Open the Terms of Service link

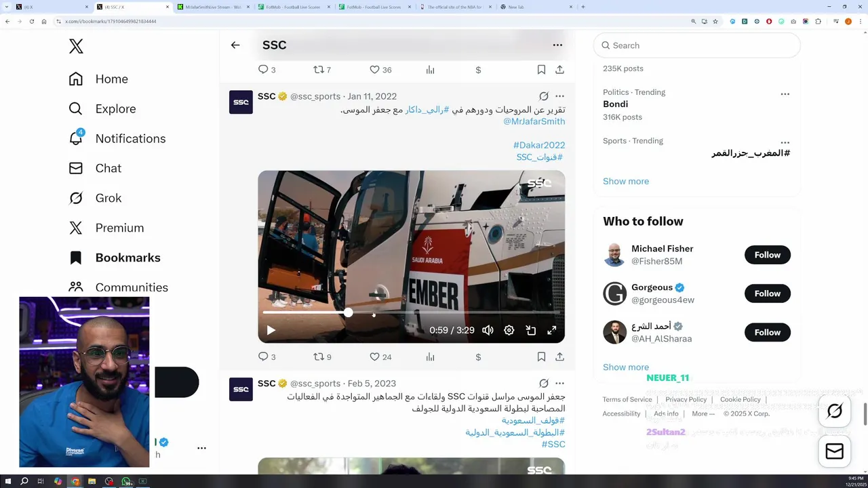(627, 400)
